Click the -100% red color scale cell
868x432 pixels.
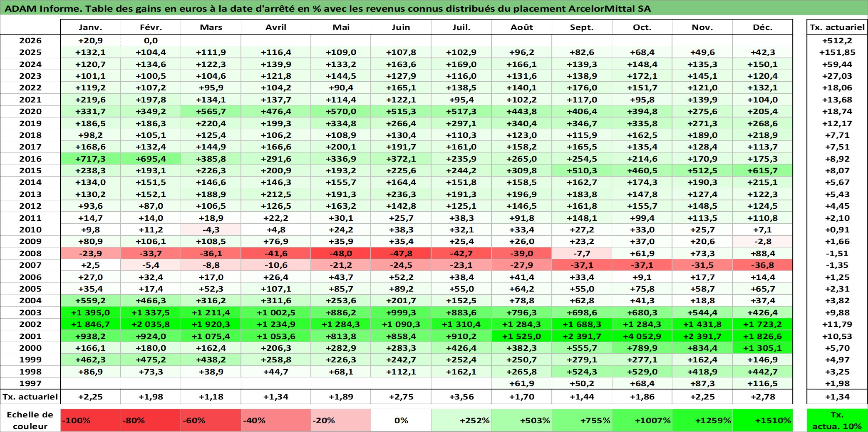pyautogui.click(x=91, y=420)
